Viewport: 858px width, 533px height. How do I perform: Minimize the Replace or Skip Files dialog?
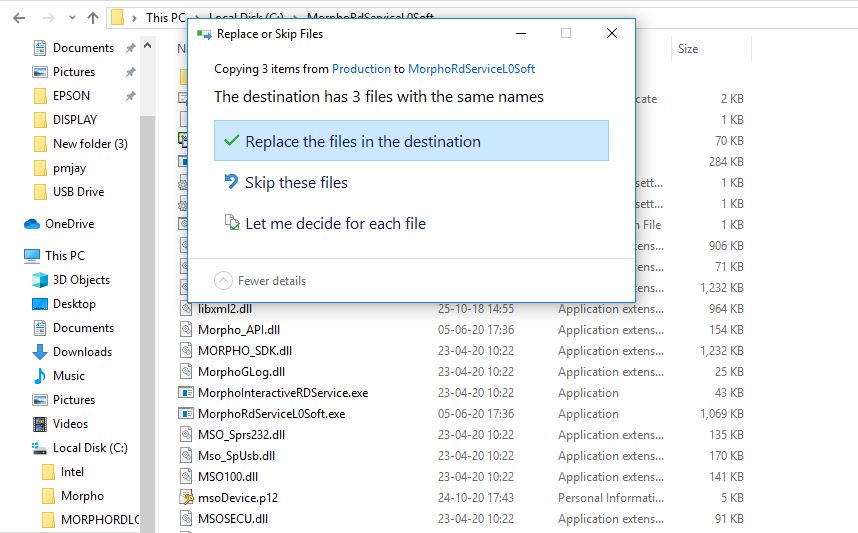tap(521, 33)
